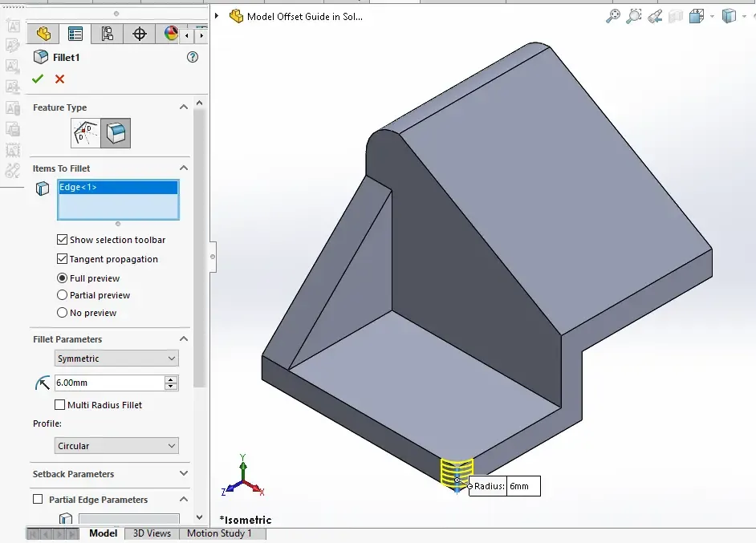This screenshot has width=756, height=543.
Task: Expand the Setback Parameters section
Action: (x=184, y=474)
